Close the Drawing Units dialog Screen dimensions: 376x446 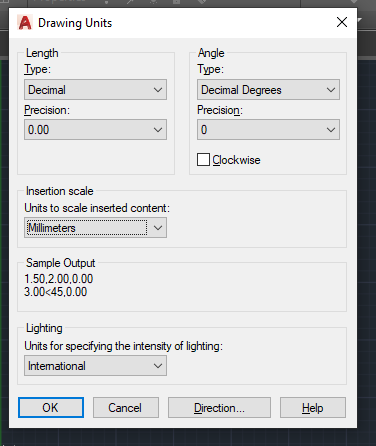(x=342, y=22)
